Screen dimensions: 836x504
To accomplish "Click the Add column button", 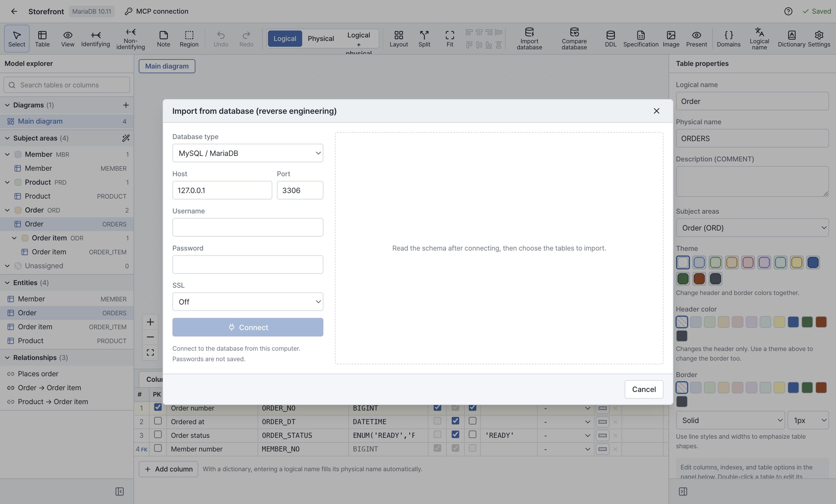I will point(168,469).
